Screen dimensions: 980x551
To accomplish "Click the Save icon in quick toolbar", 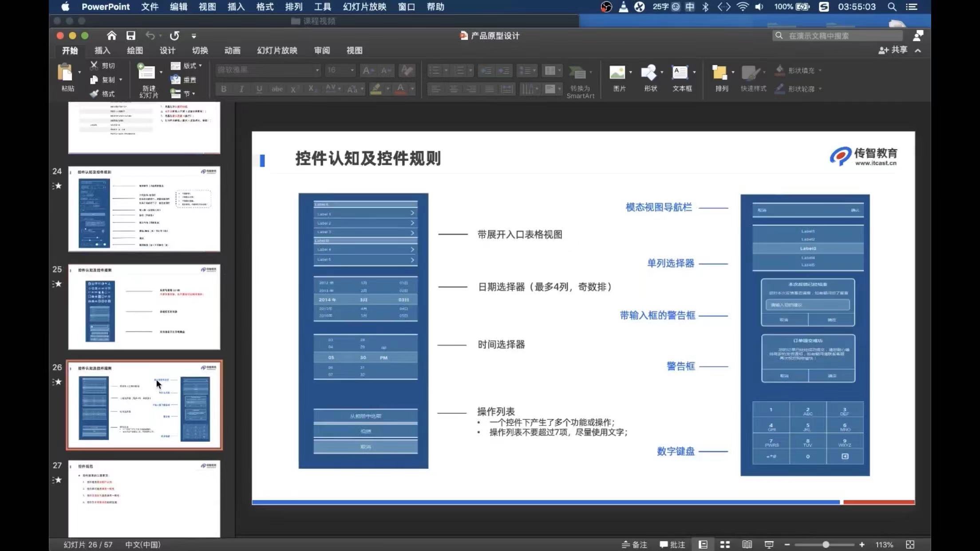I will point(130,35).
